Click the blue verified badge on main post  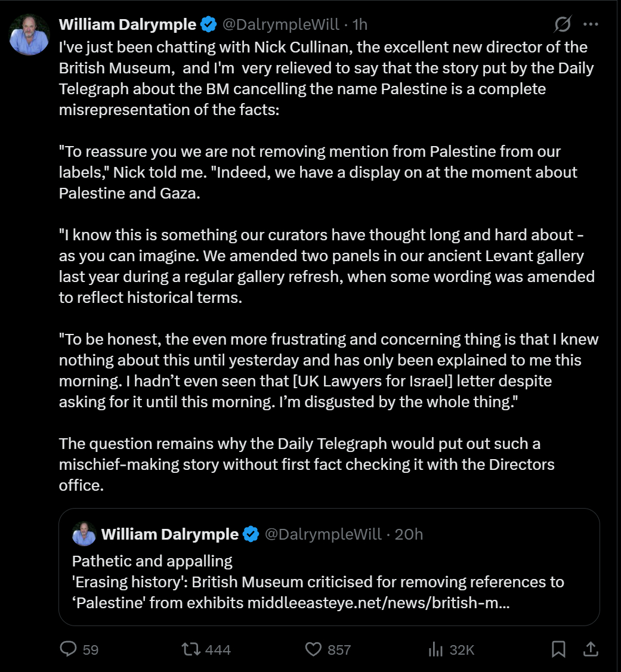(x=208, y=24)
